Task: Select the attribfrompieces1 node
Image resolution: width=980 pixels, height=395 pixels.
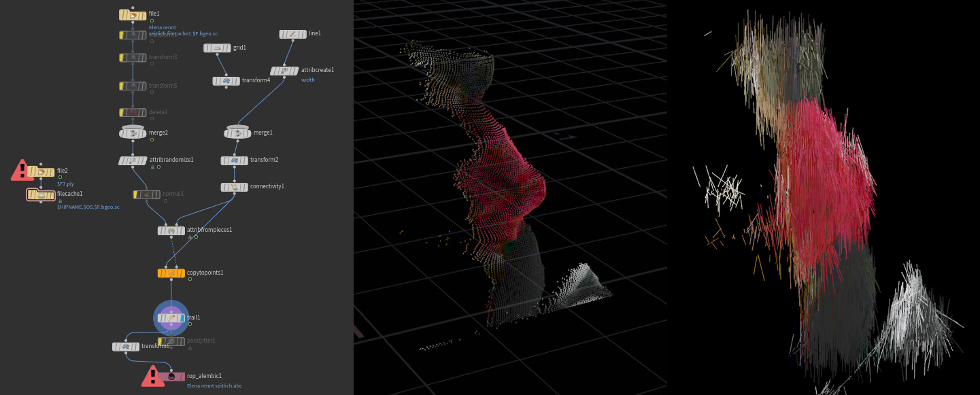Action: coord(171,230)
